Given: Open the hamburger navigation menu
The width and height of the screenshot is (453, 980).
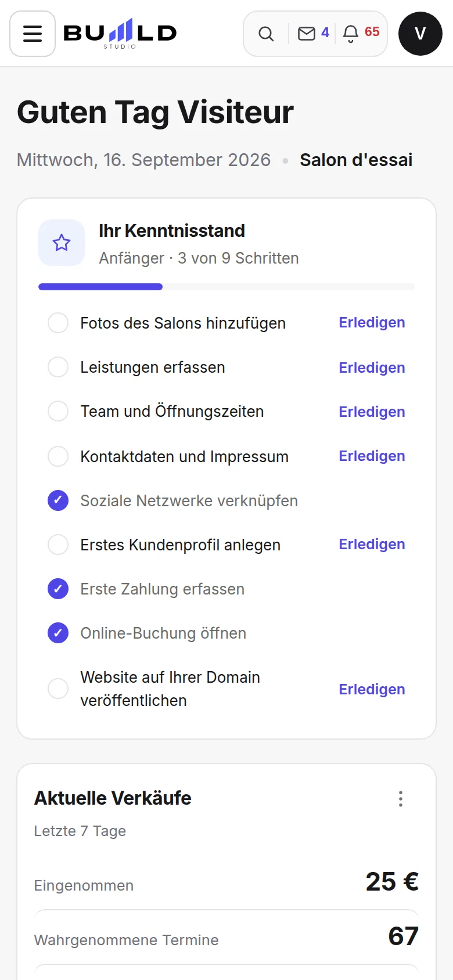Looking at the screenshot, I should [x=33, y=34].
